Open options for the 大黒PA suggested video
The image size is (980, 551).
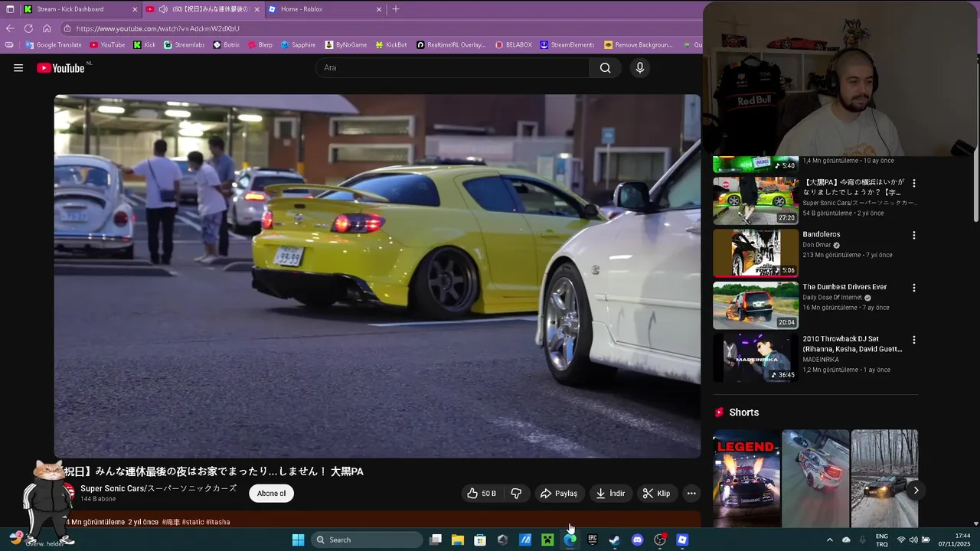pos(913,184)
